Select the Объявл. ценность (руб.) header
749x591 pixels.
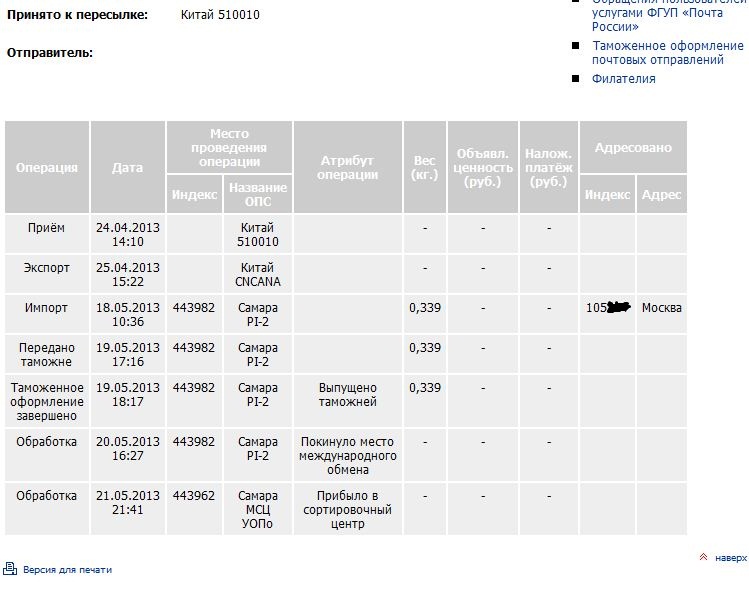click(x=483, y=167)
